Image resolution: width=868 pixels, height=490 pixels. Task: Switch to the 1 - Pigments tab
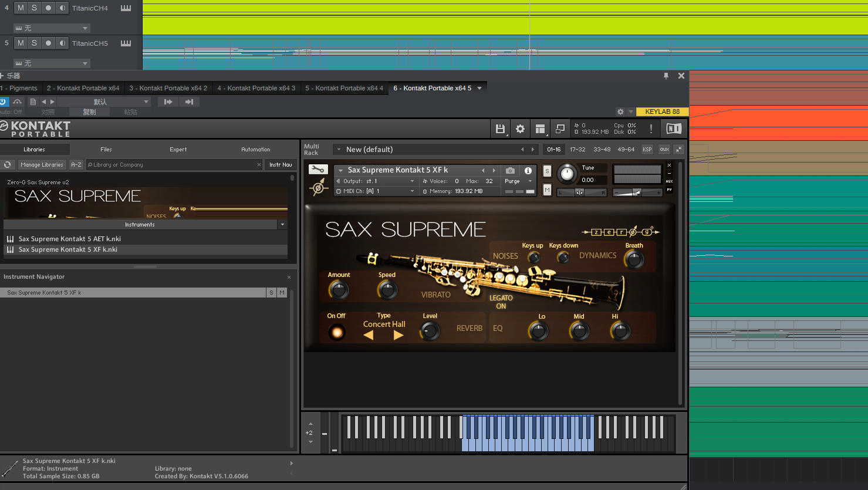[19, 88]
